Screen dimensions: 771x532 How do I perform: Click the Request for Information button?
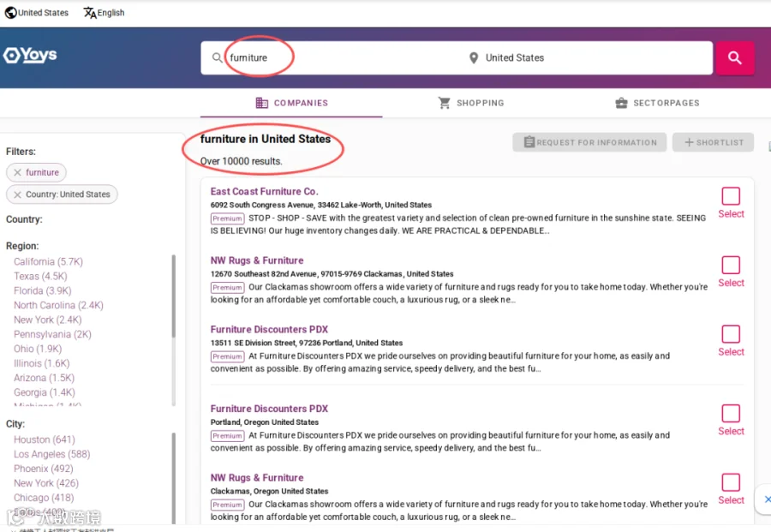pyautogui.click(x=589, y=142)
